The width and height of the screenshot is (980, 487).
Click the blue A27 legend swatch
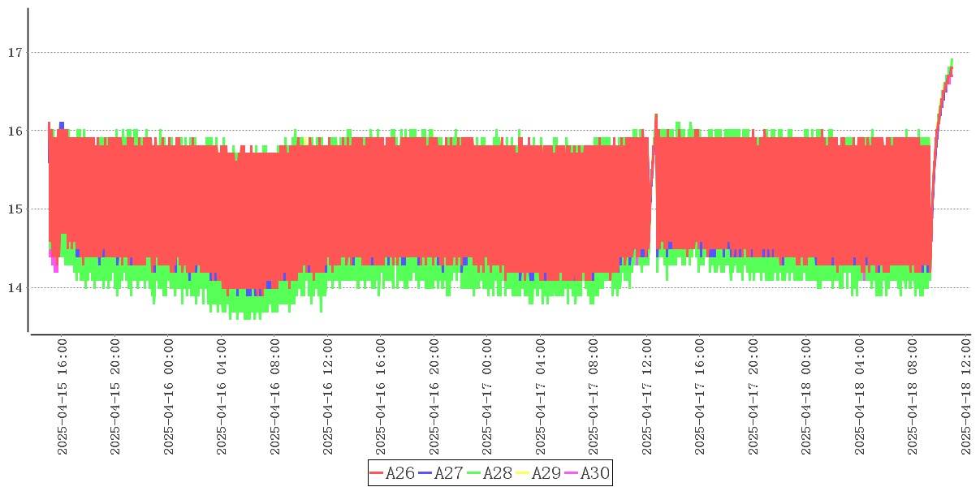click(425, 473)
